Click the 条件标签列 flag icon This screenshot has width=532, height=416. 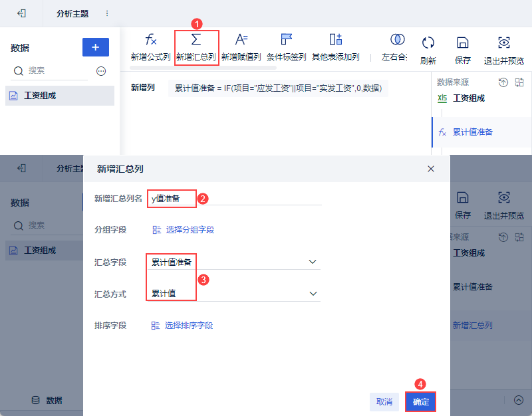tap(287, 39)
